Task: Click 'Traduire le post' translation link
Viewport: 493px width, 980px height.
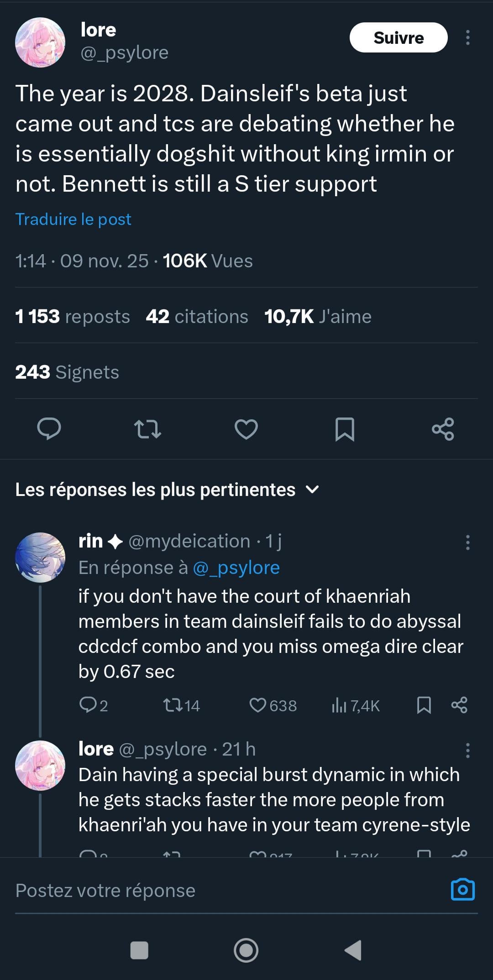Action: click(73, 219)
